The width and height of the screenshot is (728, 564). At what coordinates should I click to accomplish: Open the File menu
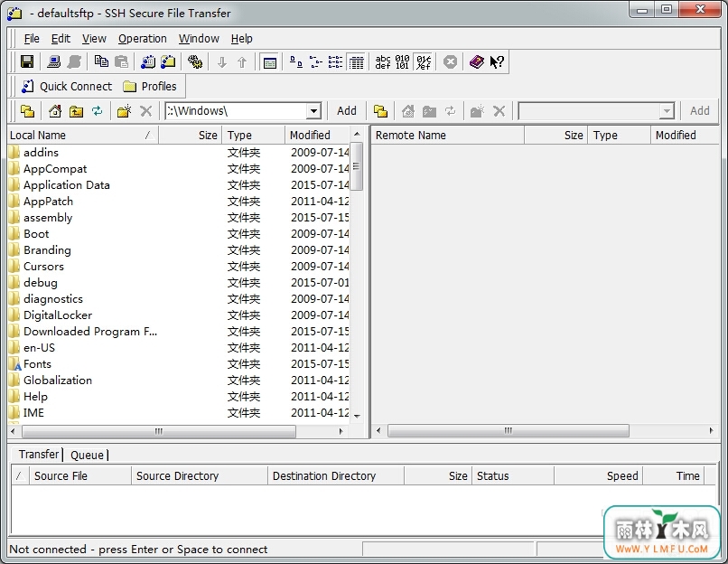[32, 39]
